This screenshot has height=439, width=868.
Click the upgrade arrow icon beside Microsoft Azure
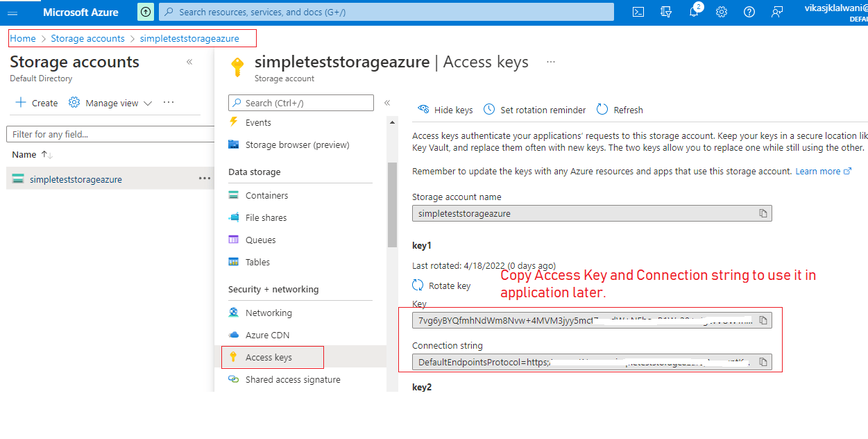[146, 12]
